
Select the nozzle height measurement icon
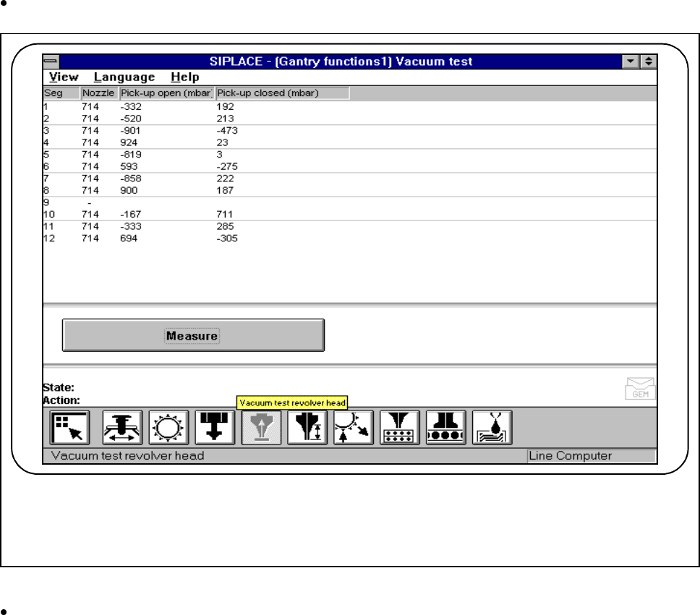(307, 428)
